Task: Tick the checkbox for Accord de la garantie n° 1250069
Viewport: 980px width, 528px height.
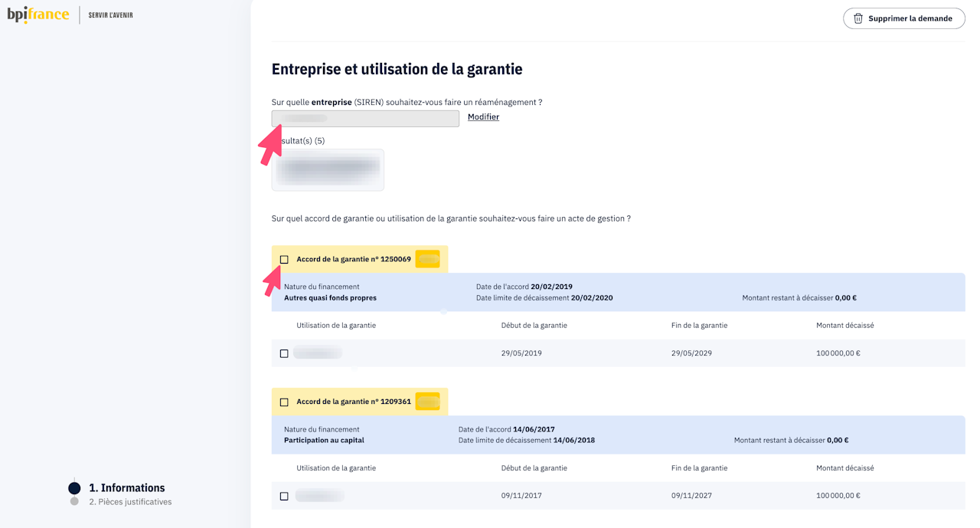Action: (x=284, y=260)
